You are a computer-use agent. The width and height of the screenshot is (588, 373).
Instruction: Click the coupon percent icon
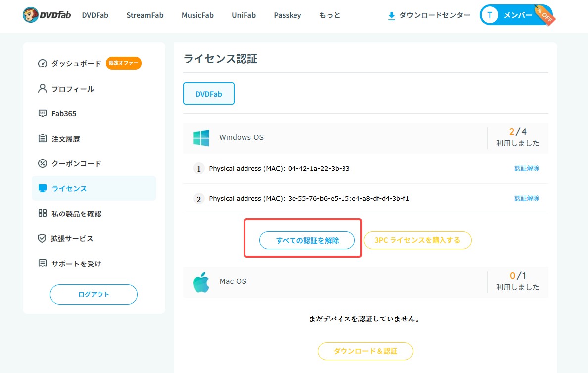click(x=43, y=163)
